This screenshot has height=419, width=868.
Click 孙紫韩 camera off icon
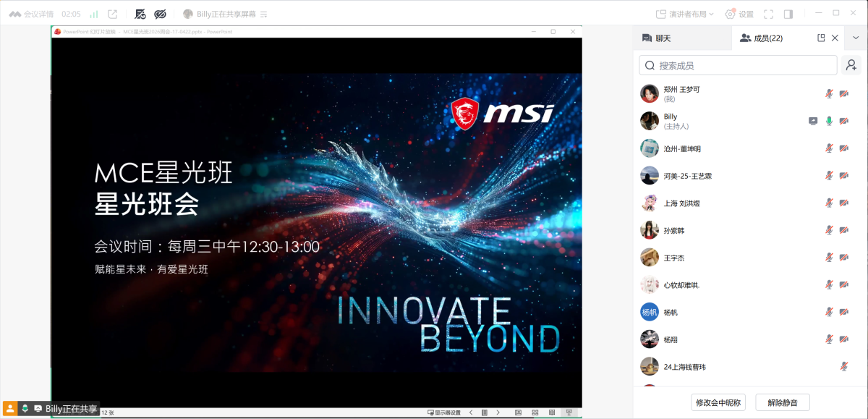coord(843,230)
